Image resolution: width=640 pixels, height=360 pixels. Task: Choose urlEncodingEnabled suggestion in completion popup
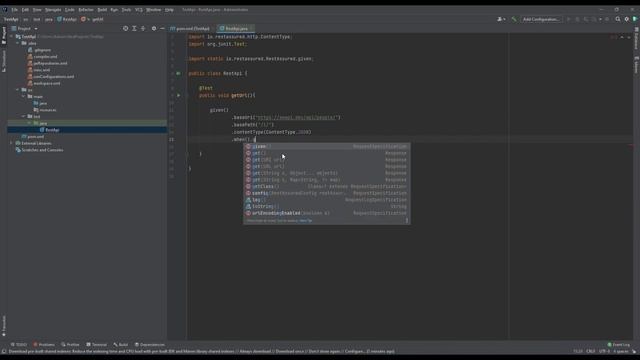click(327, 213)
